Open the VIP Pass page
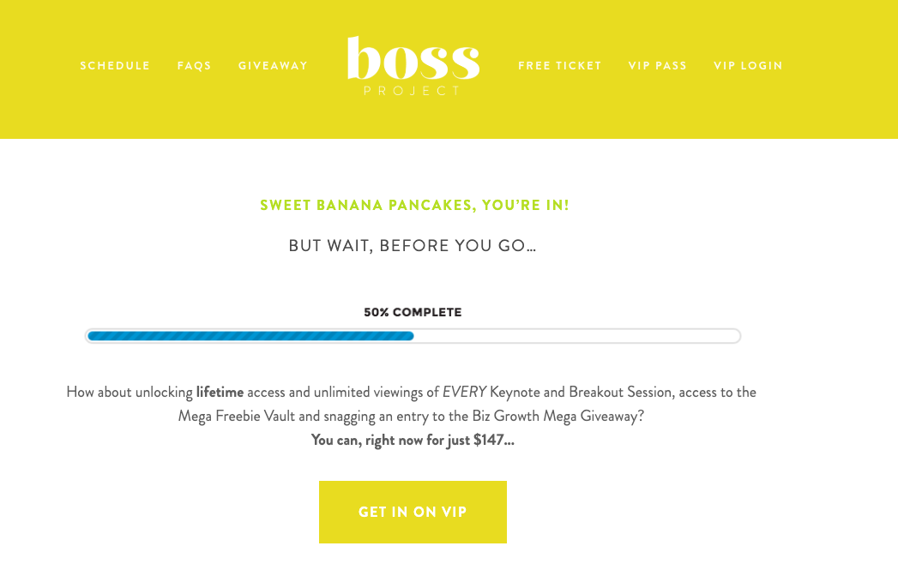This screenshot has width=898, height=588. pos(658,66)
